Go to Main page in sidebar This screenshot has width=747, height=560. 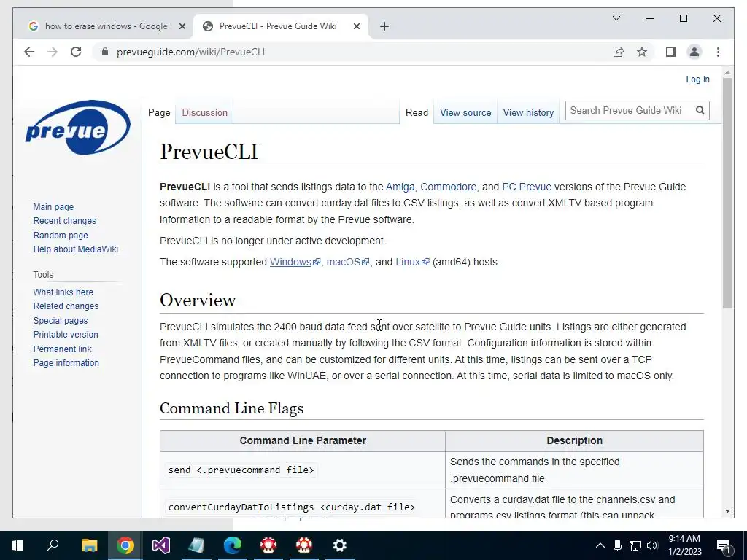tap(53, 206)
